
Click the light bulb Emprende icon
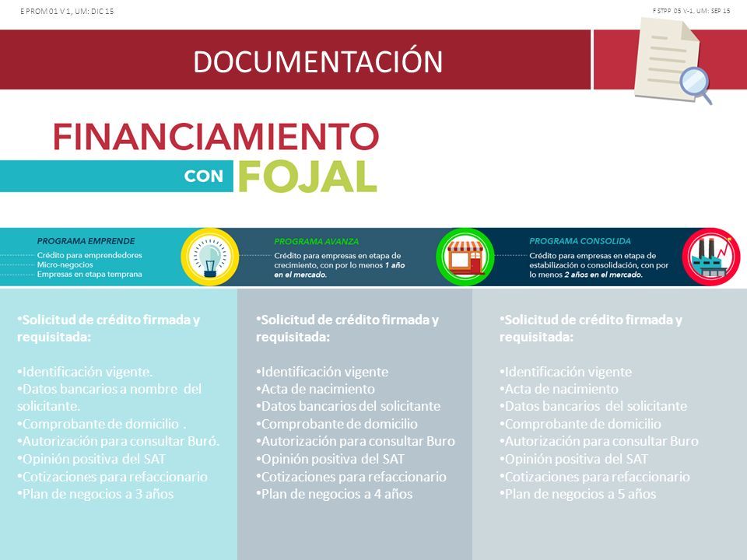pyautogui.click(x=209, y=257)
